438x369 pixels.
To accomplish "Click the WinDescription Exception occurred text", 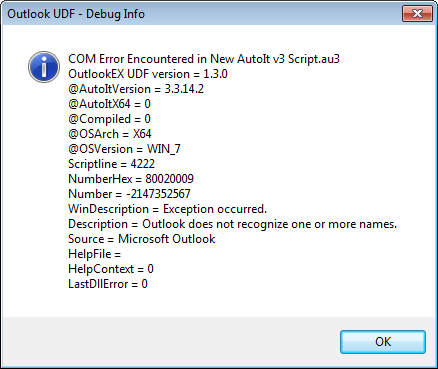I will 168,209.
